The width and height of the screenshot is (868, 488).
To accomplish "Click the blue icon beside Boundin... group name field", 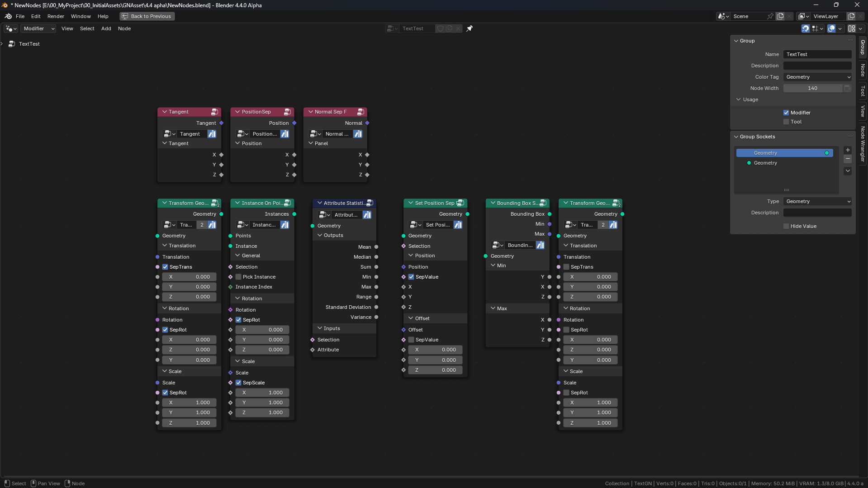I will pyautogui.click(x=540, y=245).
